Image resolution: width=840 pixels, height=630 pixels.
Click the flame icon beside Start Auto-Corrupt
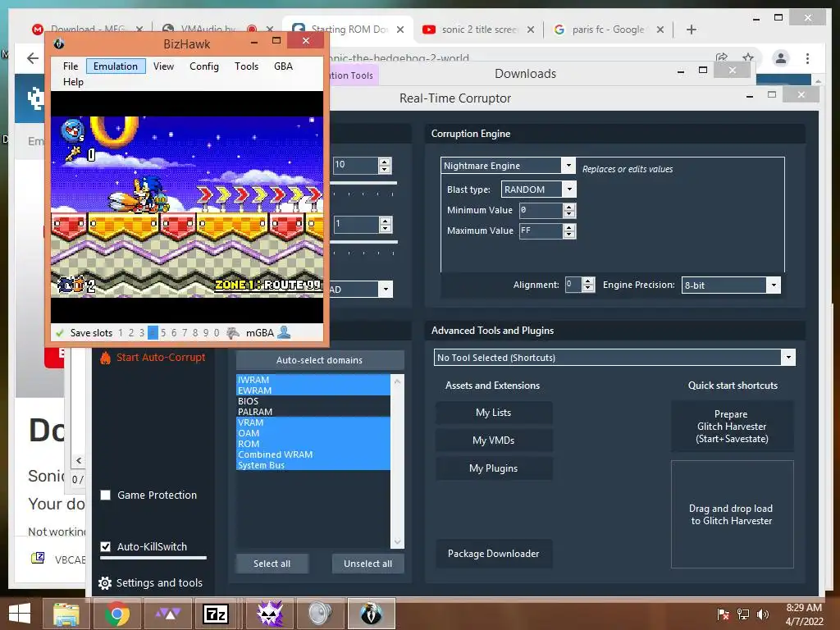[x=106, y=358]
